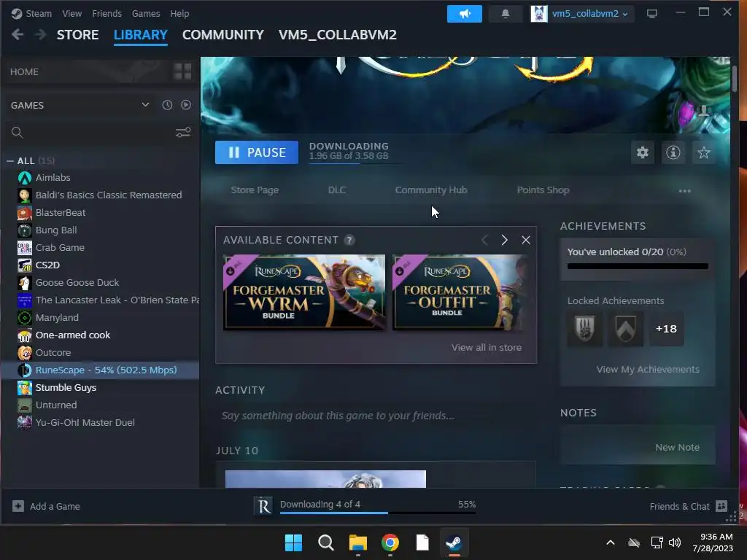
Task: Add RuneScape to favorites star
Action: tap(704, 152)
